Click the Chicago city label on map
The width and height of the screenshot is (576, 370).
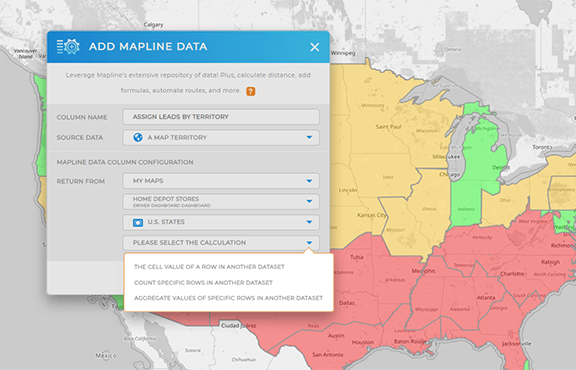pos(449,174)
